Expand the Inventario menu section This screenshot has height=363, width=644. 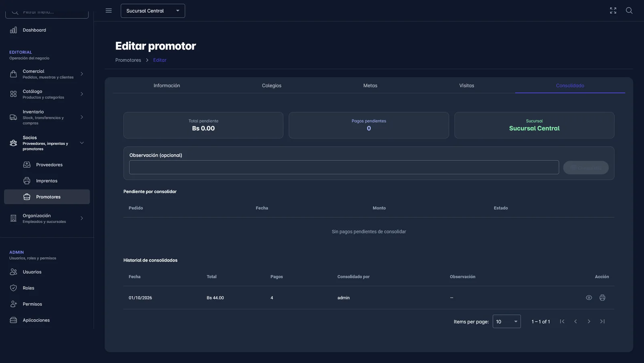47,117
